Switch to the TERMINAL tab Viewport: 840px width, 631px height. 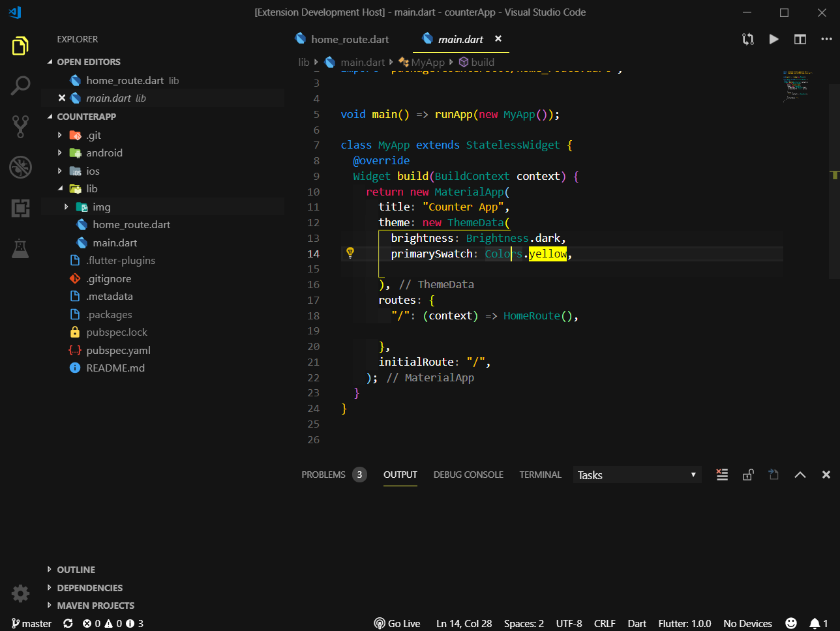(540, 475)
